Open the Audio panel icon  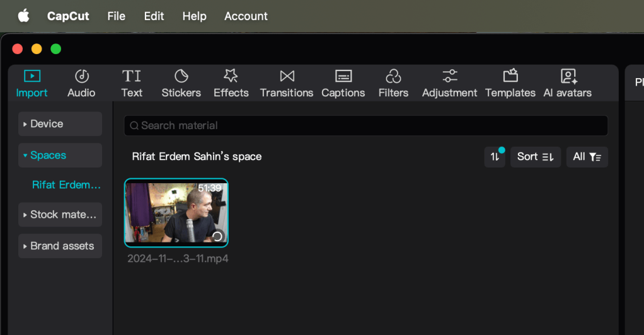[x=82, y=76]
